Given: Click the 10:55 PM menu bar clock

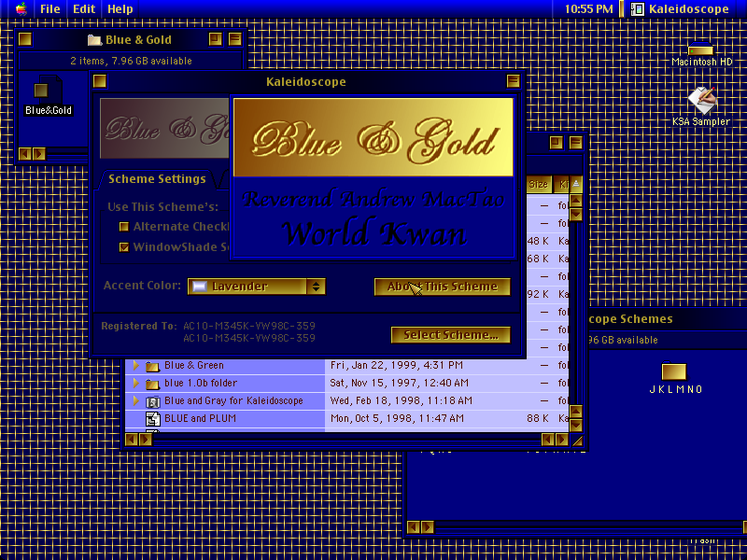Looking at the screenshot, I should click(589, 8).
